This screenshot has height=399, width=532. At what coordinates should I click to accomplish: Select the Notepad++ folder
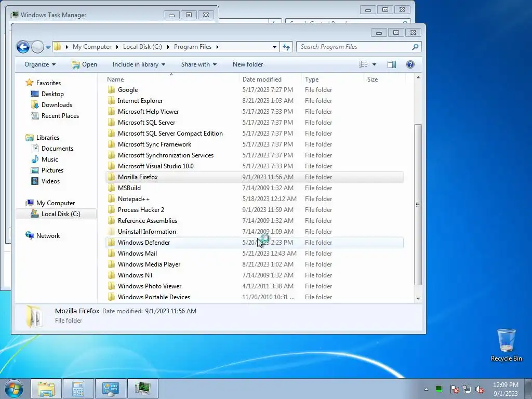point(134,199)
